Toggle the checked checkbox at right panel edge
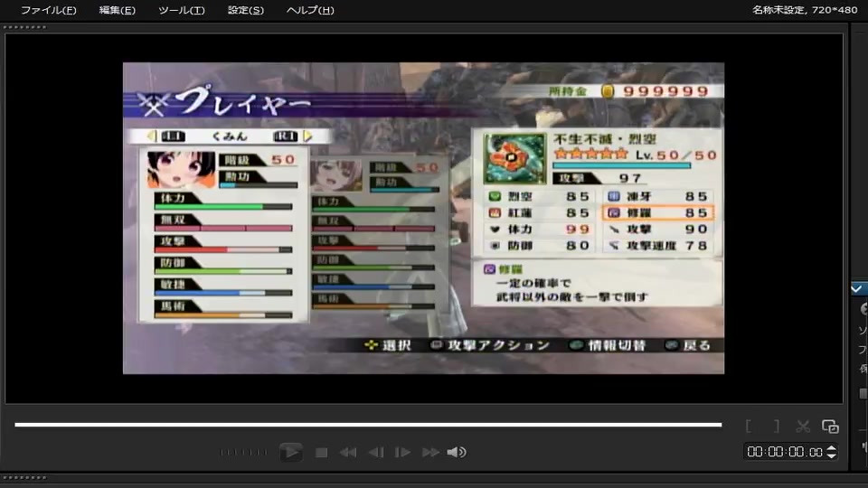Screen dimensions: 868x488 pos(856,289)
